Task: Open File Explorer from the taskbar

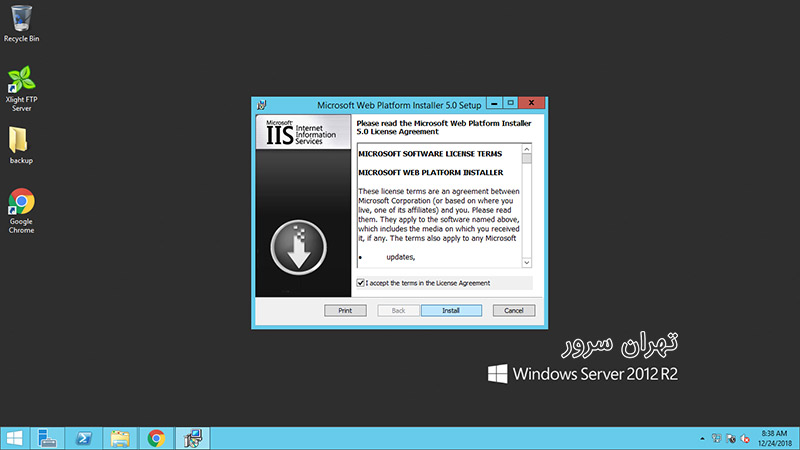Action: [120, 437]
